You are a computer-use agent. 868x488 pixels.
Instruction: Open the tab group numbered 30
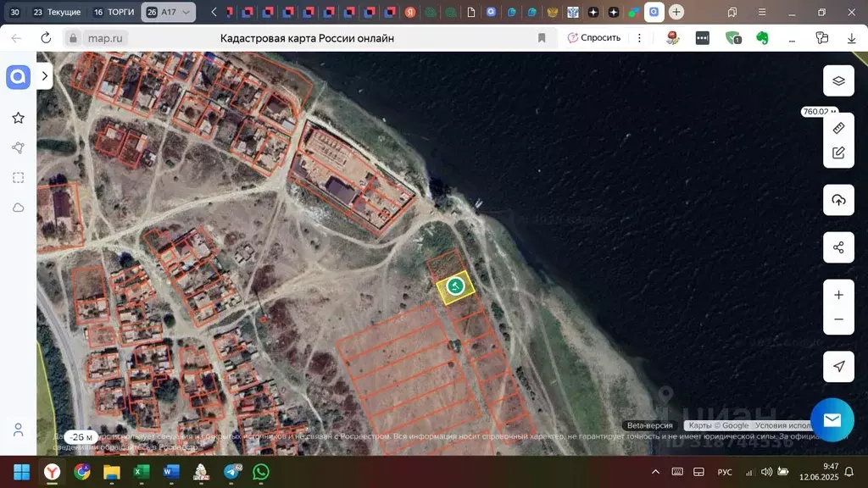(x=15, y=12)
